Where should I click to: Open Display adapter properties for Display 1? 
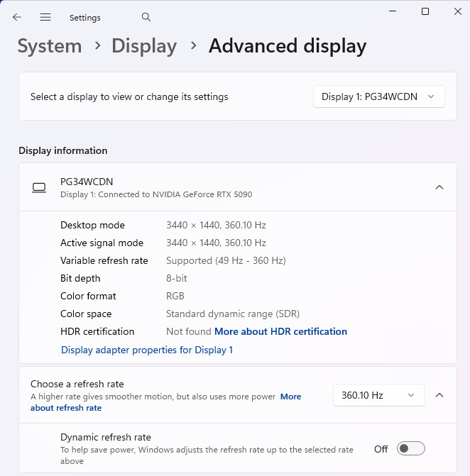coord(147,350)
